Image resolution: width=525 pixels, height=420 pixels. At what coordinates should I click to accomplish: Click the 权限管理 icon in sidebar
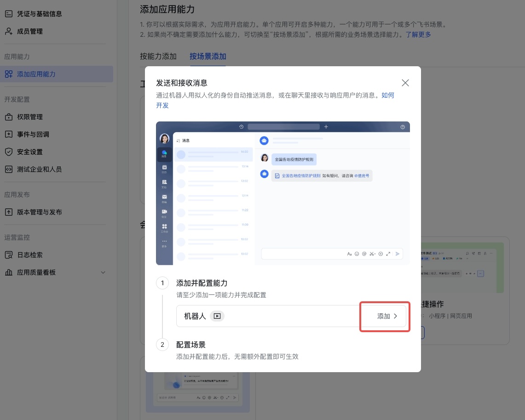click(9, 117)
